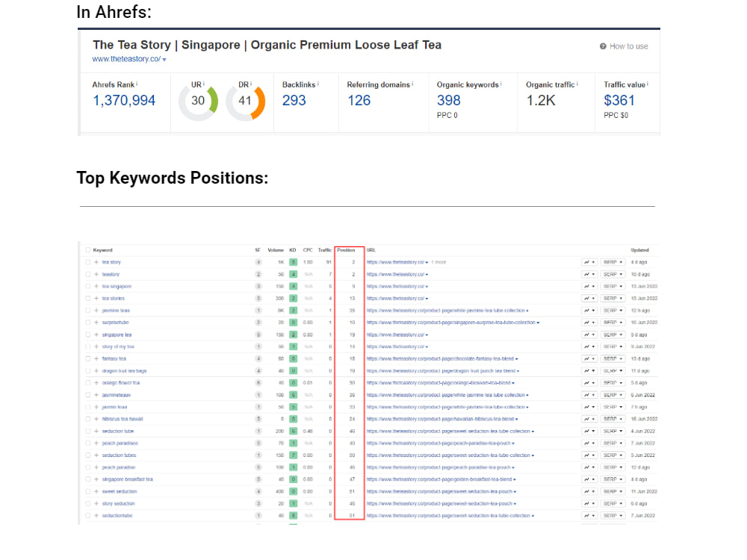Click the UR 30 green gauge

pyautogui.click(x=198, y=101)
